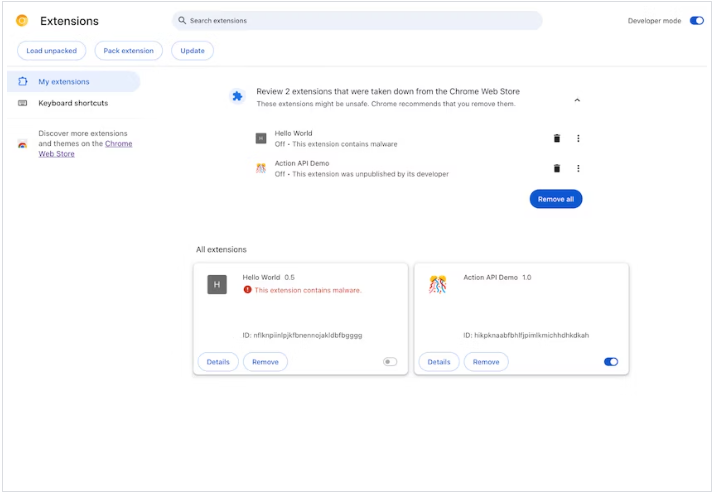Click the Extensions page title
Image resolution: width=712 pixels, height=494 pixels.
[69, 21]
